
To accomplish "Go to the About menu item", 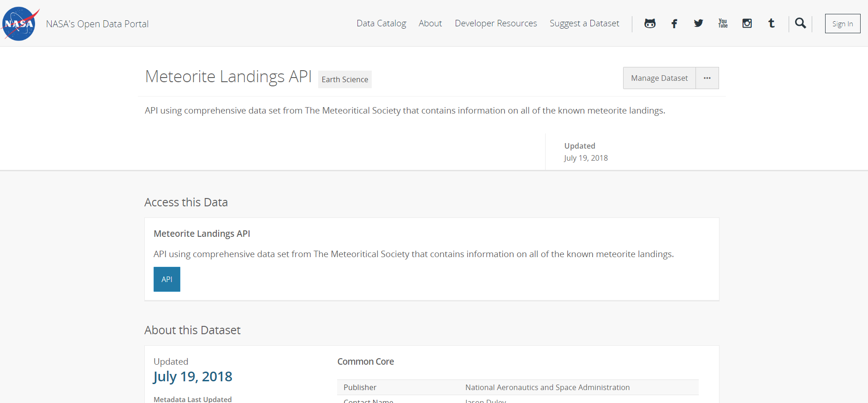I will click(x=430, y=24).
